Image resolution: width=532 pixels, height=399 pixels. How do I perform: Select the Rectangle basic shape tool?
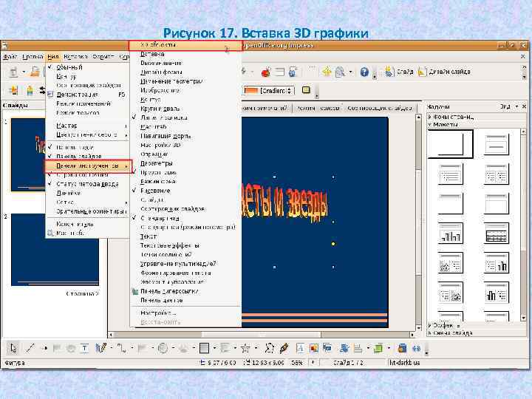click(204, 348)
